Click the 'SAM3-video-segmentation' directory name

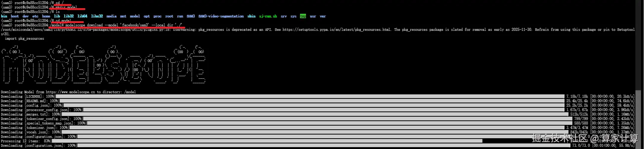pos(221,16)
